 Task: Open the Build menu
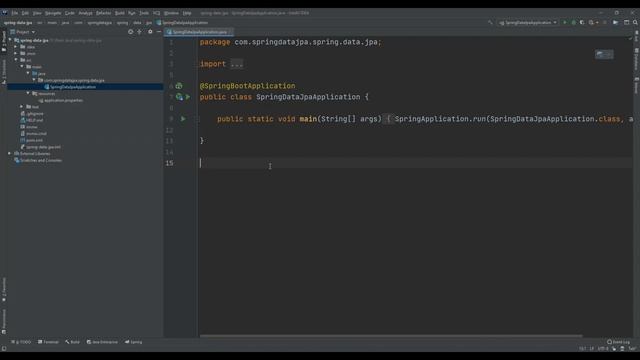tap(120, 13)
